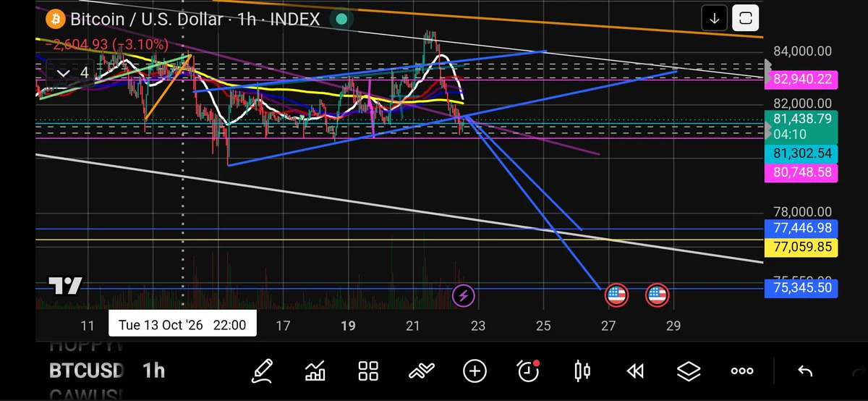Tap the fullscreen frame button at top right
Image resolution: width=868 pixels, height=401 pixels.
click(x=746, y=19)
